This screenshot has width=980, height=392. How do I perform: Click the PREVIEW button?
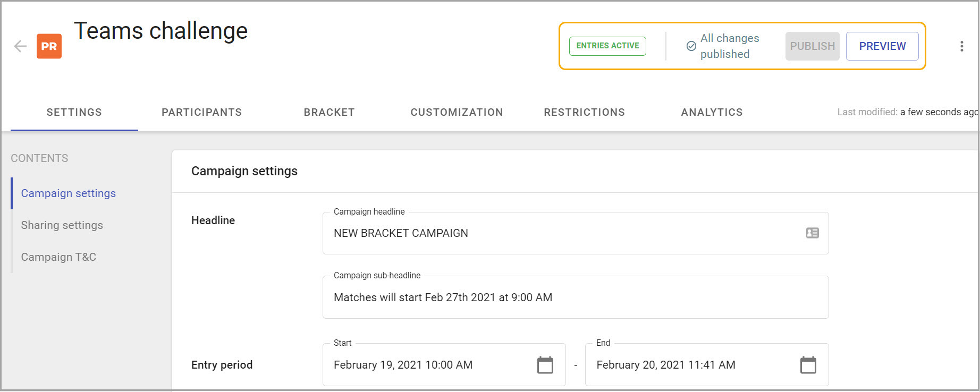click(x=882, y=46)
